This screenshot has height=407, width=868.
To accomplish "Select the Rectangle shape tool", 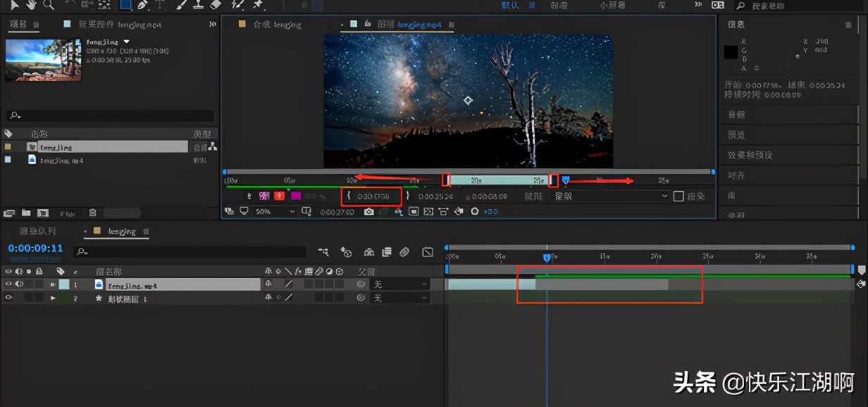I will tap(125, 4).
